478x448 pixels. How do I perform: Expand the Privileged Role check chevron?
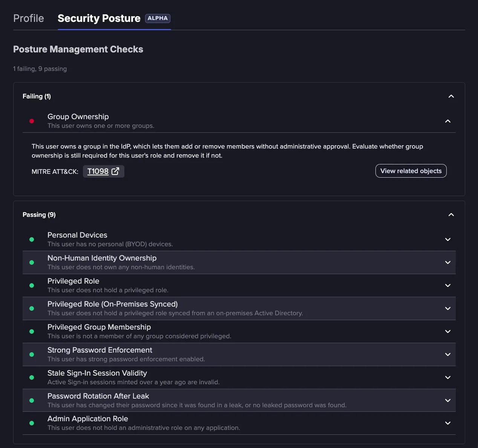(448, 285)
